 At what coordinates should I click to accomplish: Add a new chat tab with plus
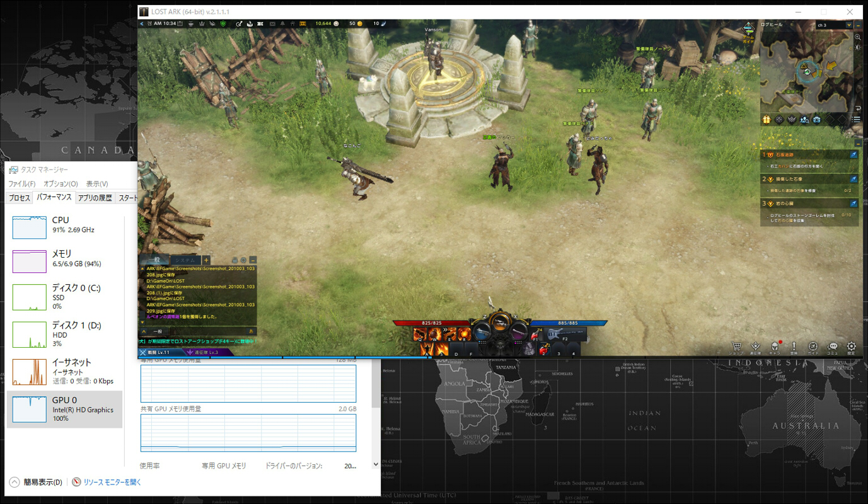(206, 260)
